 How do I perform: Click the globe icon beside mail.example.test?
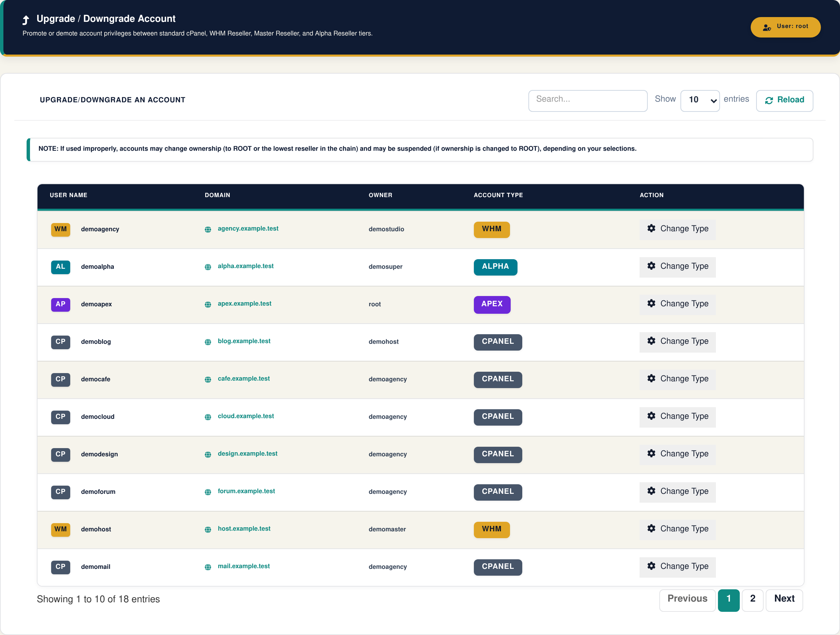click(x=208, y=567)
